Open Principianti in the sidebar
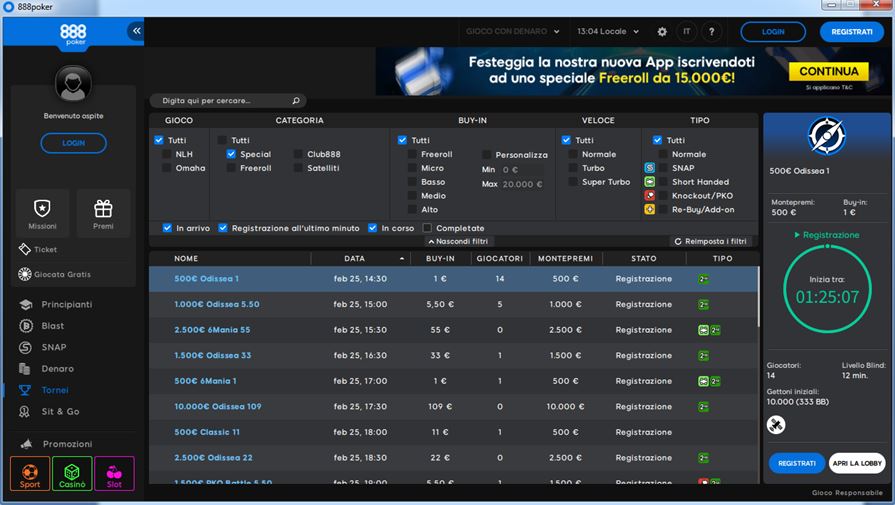This screenshot has height=505, width=895. [66, 305]
